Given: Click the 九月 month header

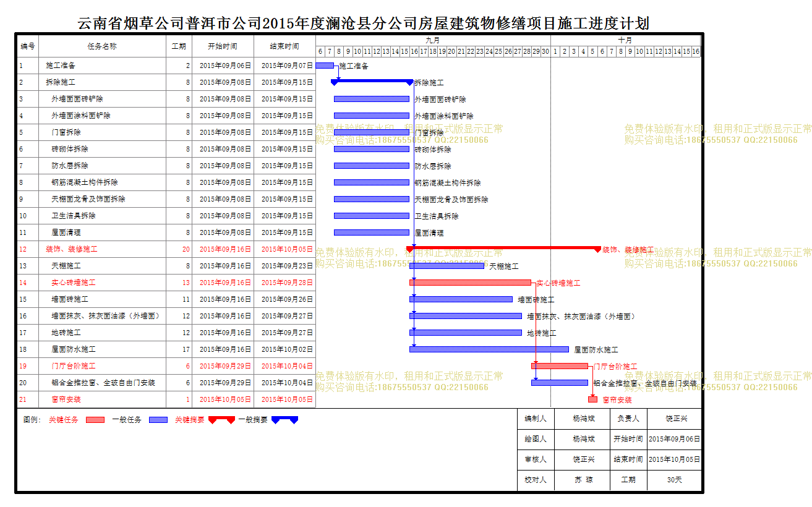Looking at the screenshot, I should [x=433, y=40].
